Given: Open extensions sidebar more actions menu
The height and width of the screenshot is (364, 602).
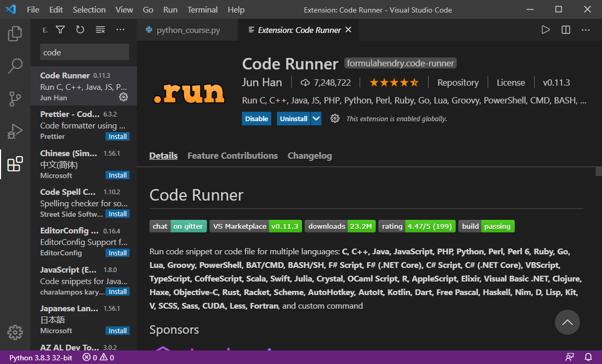Looking at the screenshot, I should pos(120,30).
